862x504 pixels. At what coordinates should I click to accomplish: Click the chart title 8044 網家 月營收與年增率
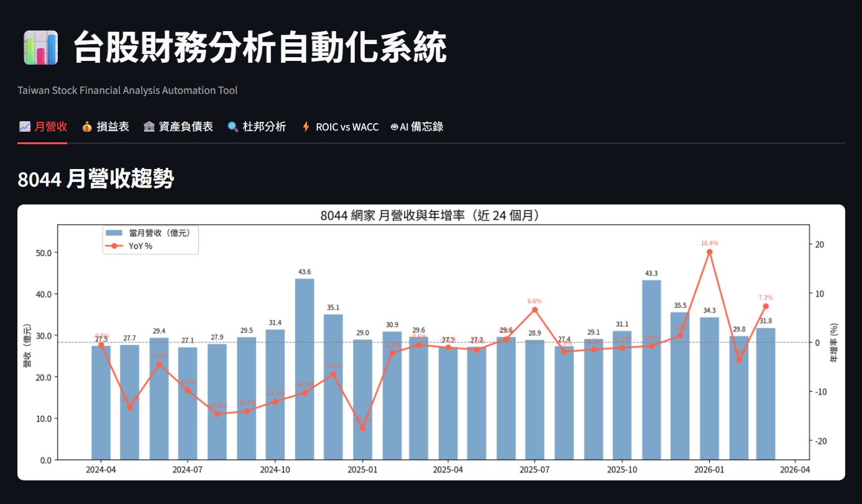pyautogui.click(x=429, y=216)
